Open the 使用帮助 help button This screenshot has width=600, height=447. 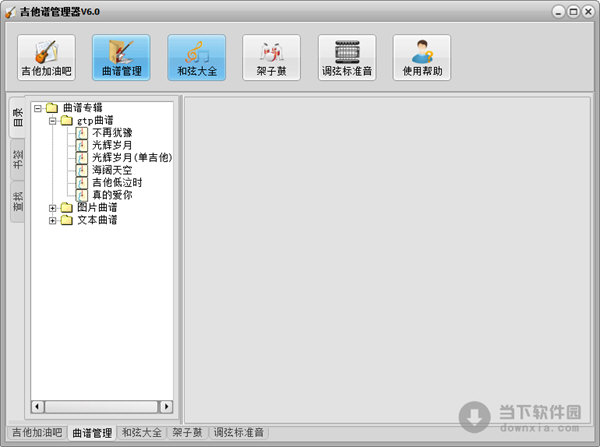pyautogui.click(x=422, y=57)
